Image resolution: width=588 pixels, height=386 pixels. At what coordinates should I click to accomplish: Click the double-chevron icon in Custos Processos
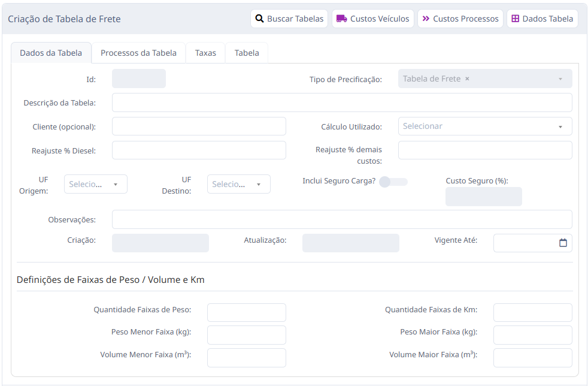click(x=426, y=19)
